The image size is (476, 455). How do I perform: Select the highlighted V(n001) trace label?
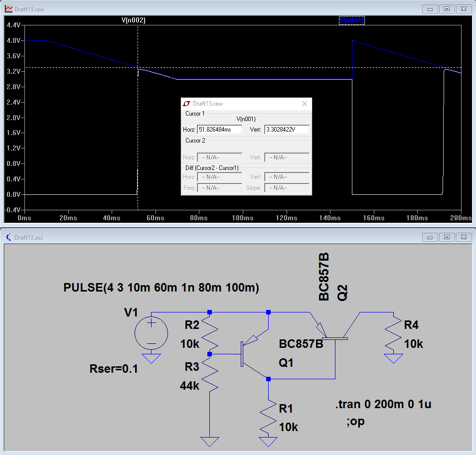pos(351,20)
